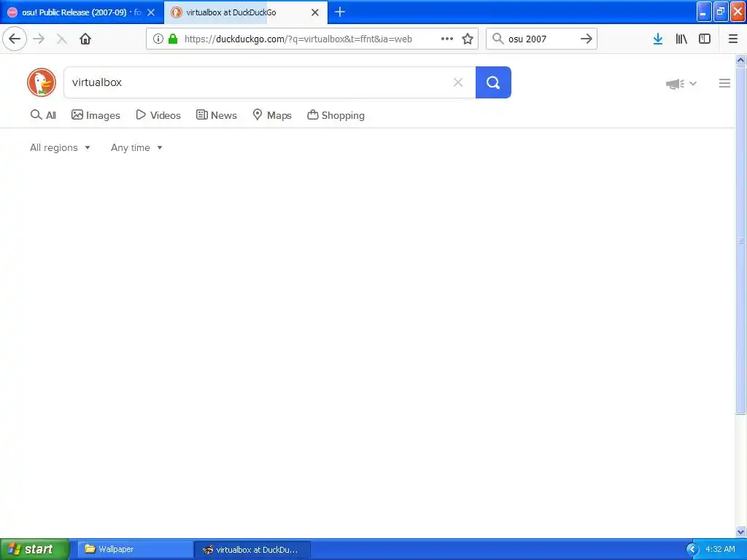Image resolution: width=747 pixels, height=560 pixels.
Task: Go back to the previous page
Action: (15, 39)
